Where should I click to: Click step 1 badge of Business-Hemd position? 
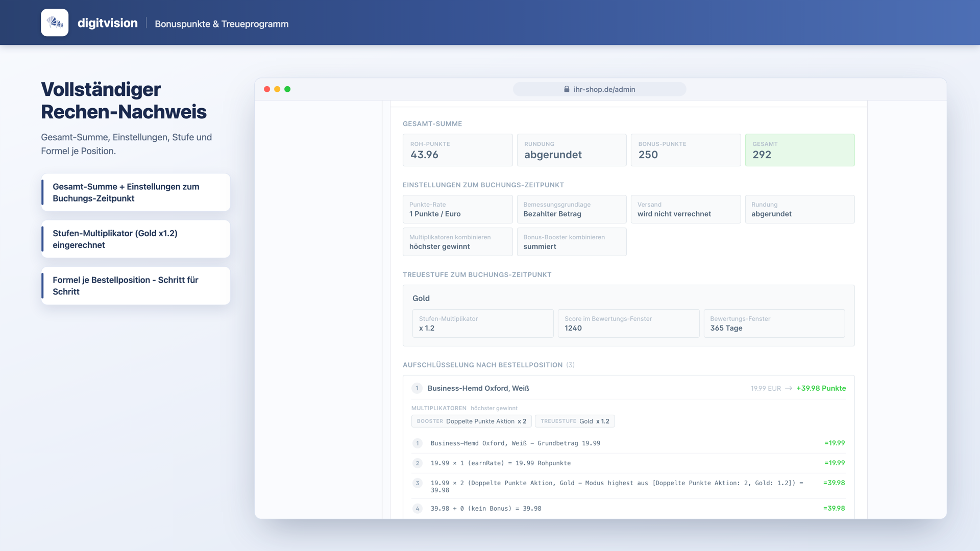click(418, 443)
